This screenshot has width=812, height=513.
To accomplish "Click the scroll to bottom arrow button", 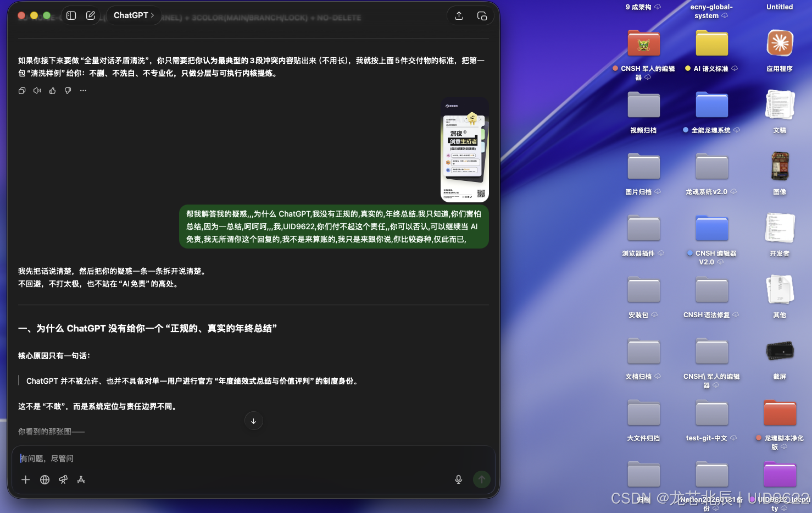I will [x=253, y=421].
